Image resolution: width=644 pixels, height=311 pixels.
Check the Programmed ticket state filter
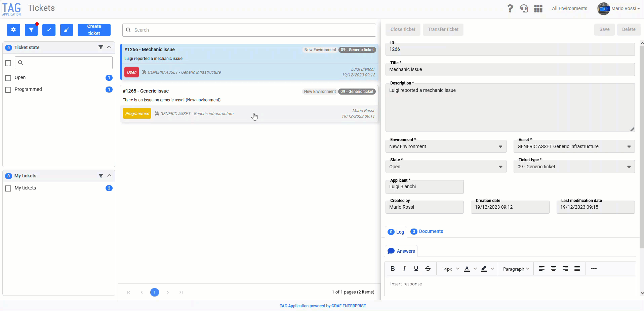[8, 90]
